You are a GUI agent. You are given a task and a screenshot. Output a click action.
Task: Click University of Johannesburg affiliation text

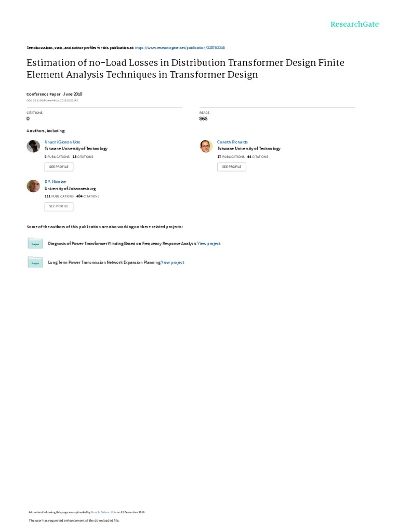pos(70,189)
